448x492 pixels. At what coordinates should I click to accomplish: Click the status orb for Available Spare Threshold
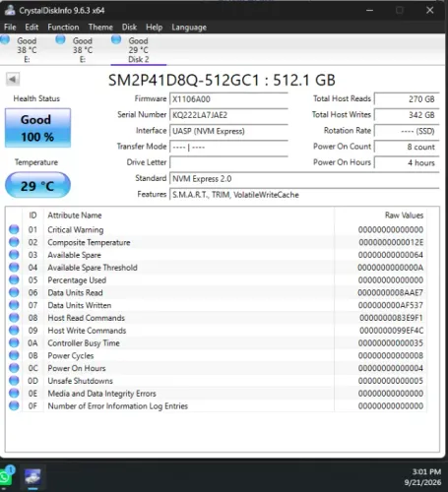[14, 267]
